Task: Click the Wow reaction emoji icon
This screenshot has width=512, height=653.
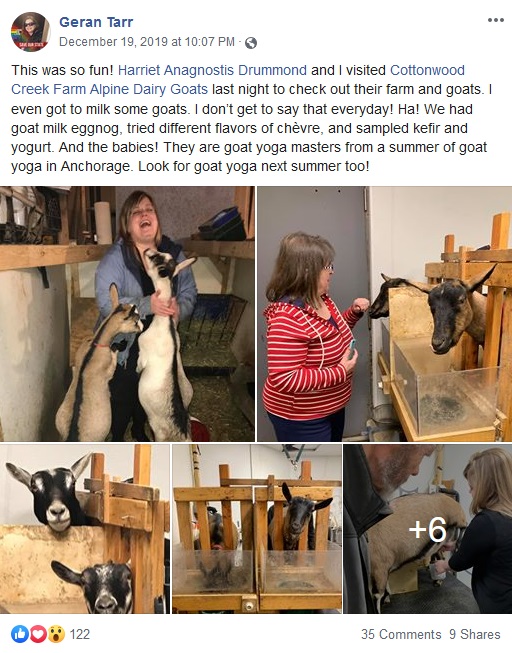Action: coord(56,634)
